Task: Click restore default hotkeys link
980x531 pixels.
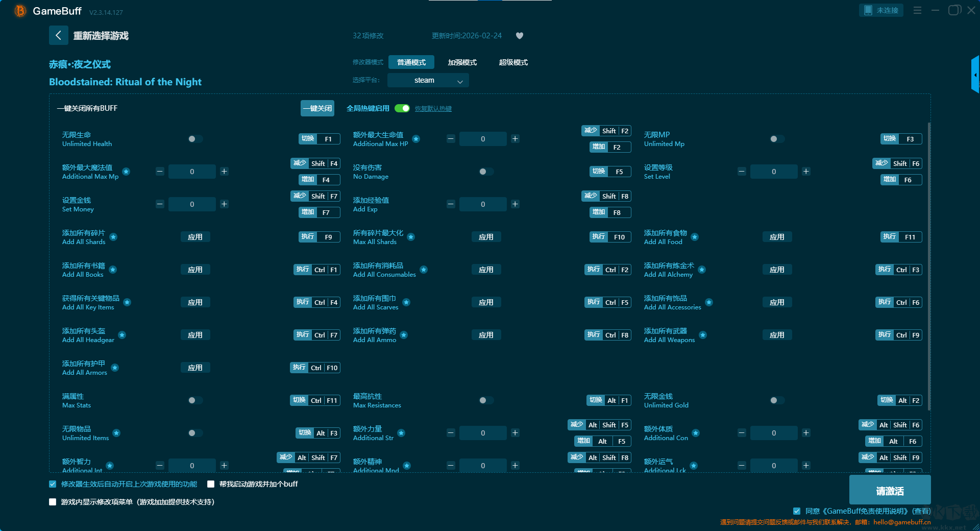Action: tap(433, 109)
